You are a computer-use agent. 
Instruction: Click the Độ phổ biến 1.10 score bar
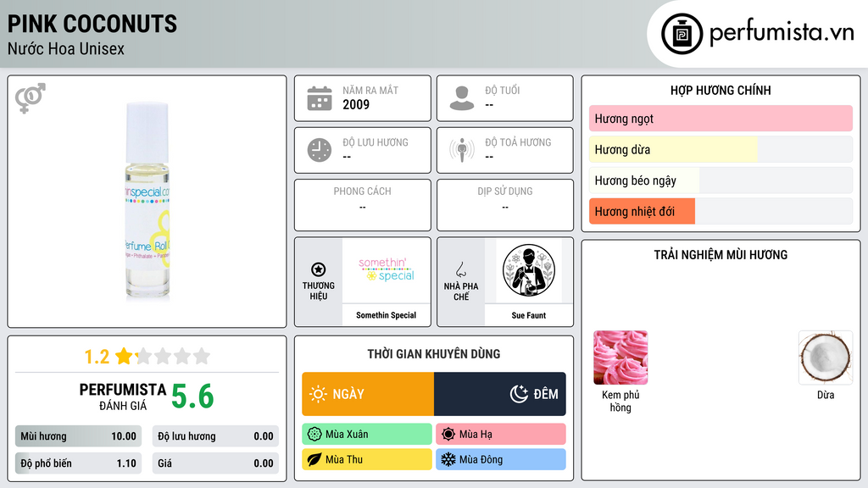[79, 463]
